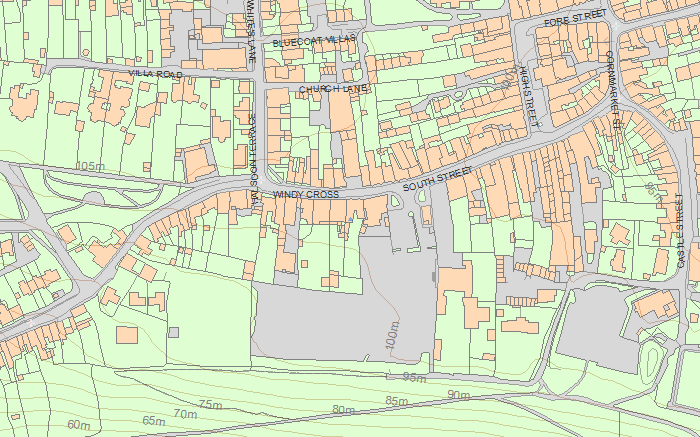Select the HIGH STREET vertical label
Image resolution: width=700 pixels, height=437 pixels.
(x=529, y=96)
